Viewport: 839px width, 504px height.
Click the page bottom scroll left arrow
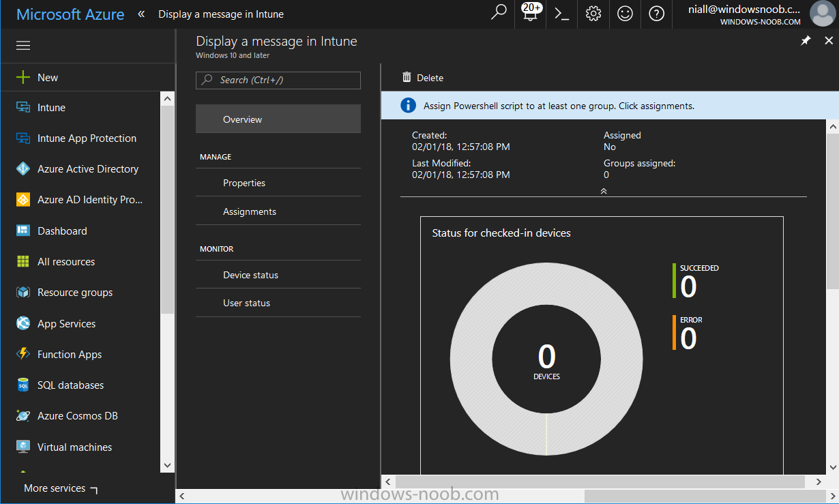pos(182,496)
